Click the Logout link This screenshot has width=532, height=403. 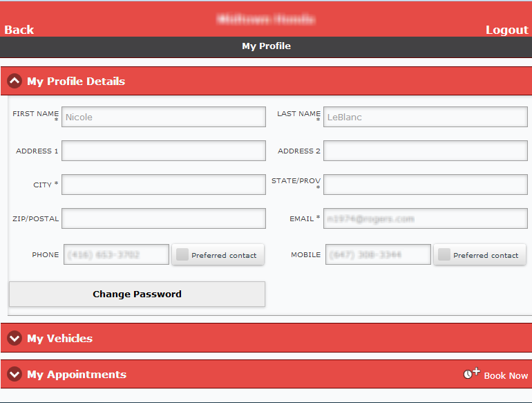click(x=506, y=29)
